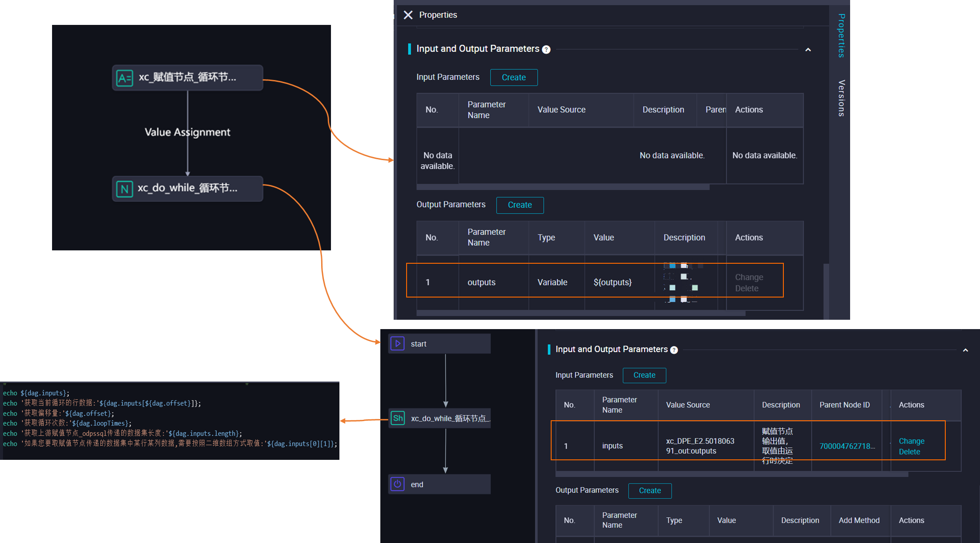Image resolution: width=980 pixels, height=543 pixels.
Task: Click Change for the outputs parameter row
Action: pos(749,277)
